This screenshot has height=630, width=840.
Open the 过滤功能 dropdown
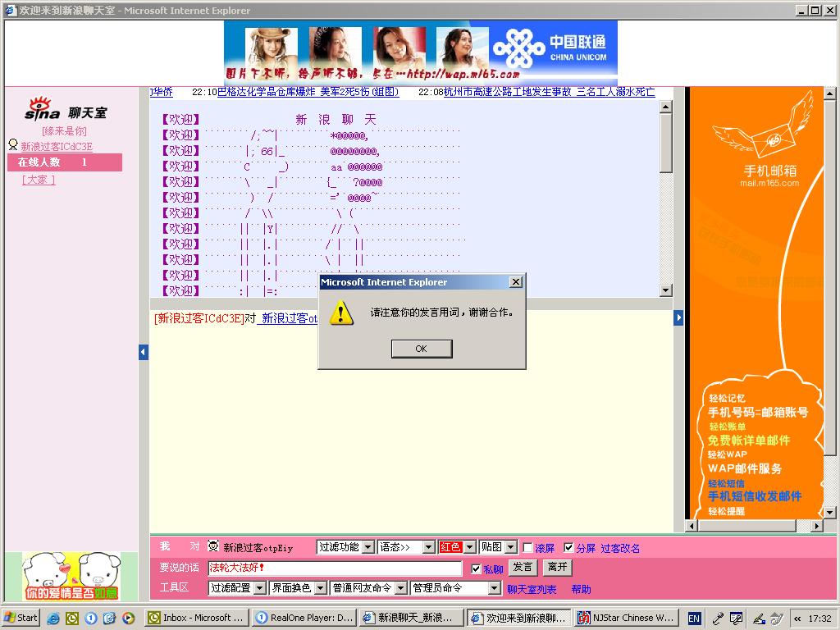click(x=345, y=547)
